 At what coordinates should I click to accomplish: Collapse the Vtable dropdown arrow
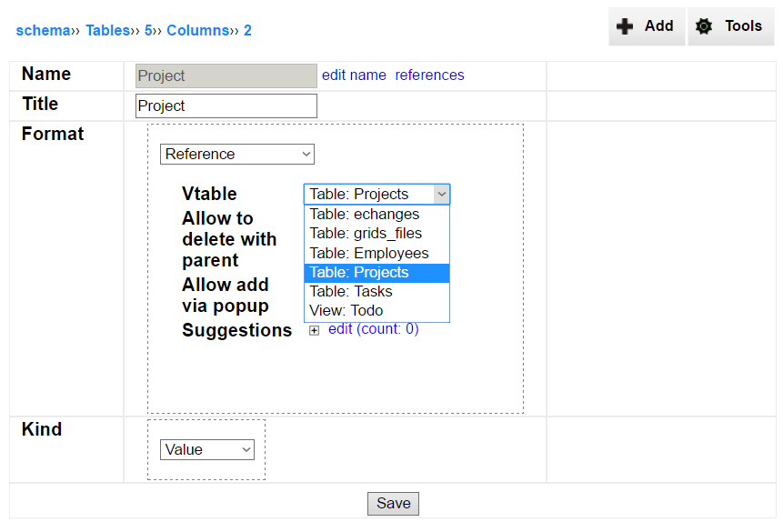point(441,194)
